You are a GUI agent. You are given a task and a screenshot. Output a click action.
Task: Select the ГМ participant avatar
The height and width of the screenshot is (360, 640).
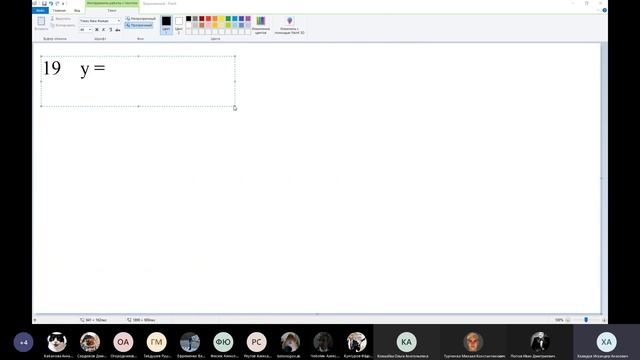[x=157, y=342]
